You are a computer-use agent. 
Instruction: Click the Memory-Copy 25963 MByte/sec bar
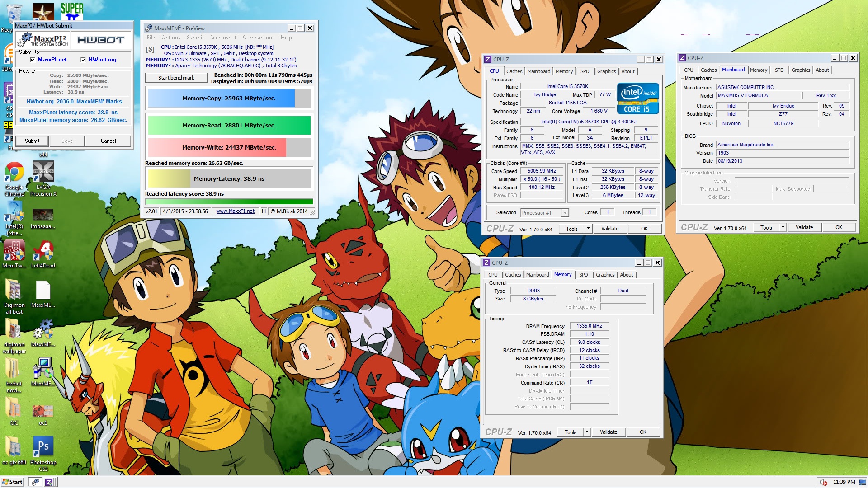pos(229,98)
